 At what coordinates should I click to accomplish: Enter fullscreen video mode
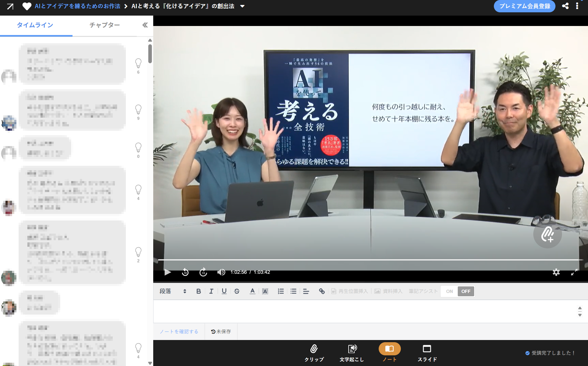[574, 272]
